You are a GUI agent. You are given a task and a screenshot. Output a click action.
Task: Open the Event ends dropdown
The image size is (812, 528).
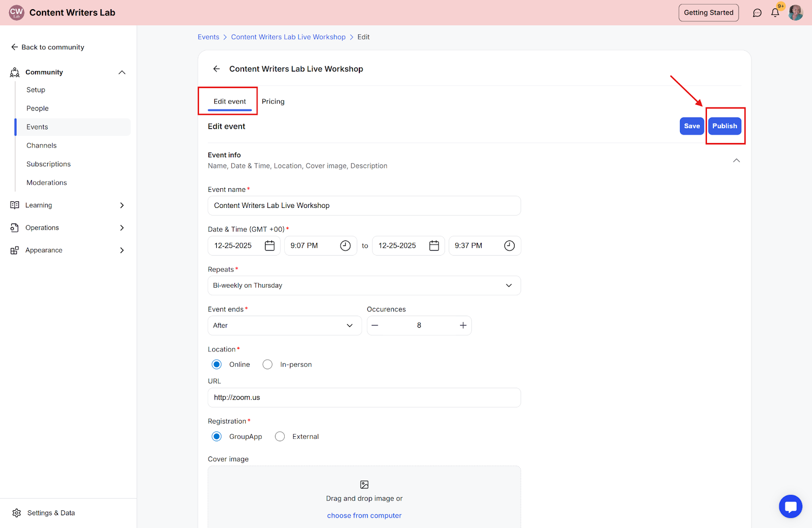pyautogui.click(x=284, y=326)
